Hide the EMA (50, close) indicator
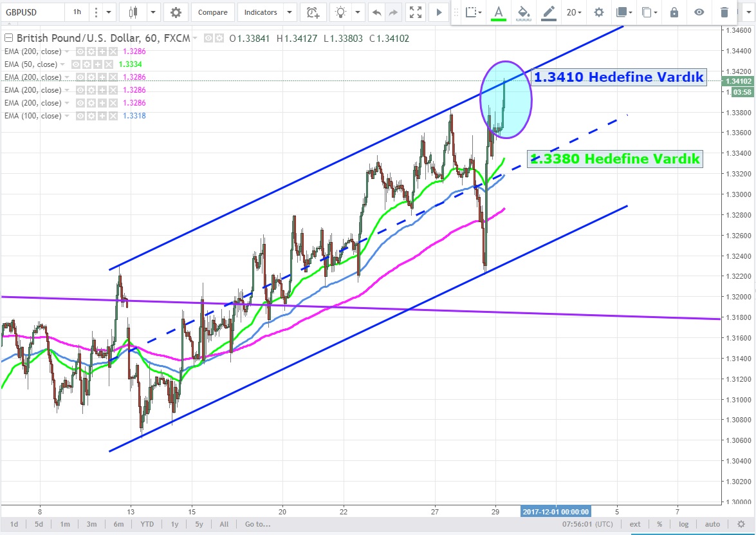756x535 pixels. 77,64
